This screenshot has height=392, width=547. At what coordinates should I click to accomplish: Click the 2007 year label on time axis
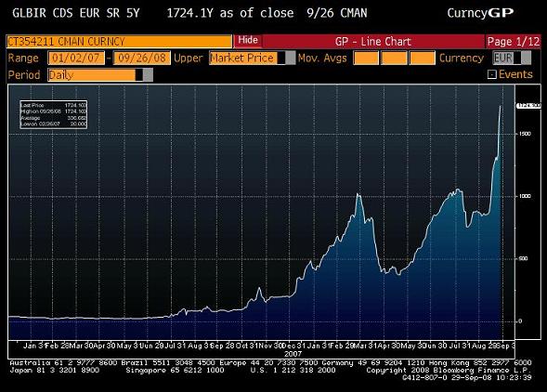pos(293,353)
